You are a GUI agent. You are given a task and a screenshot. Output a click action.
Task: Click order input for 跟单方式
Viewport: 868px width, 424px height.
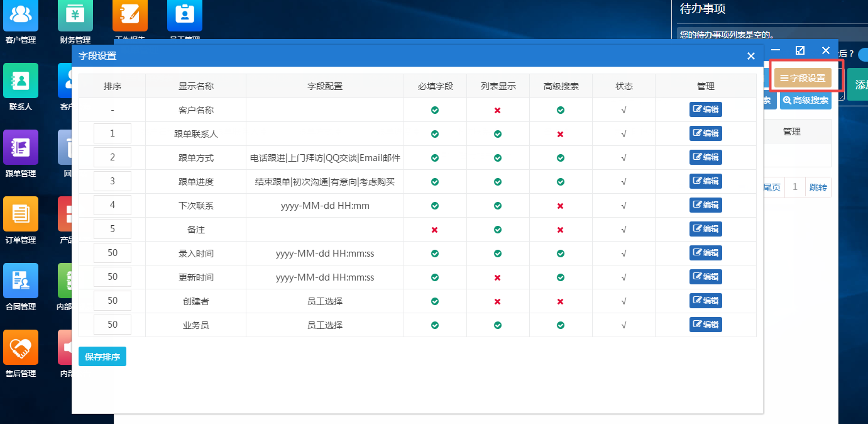(113, 157)
